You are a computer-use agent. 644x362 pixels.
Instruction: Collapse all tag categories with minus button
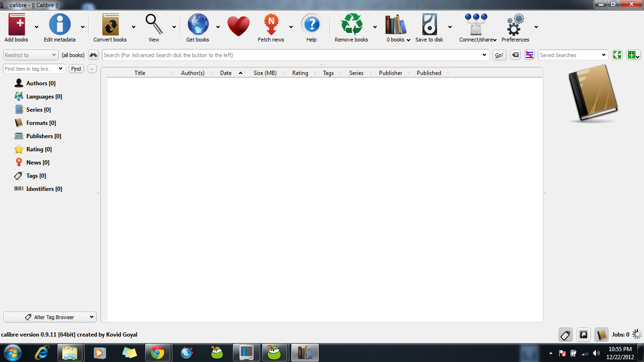tap(92, 69)
